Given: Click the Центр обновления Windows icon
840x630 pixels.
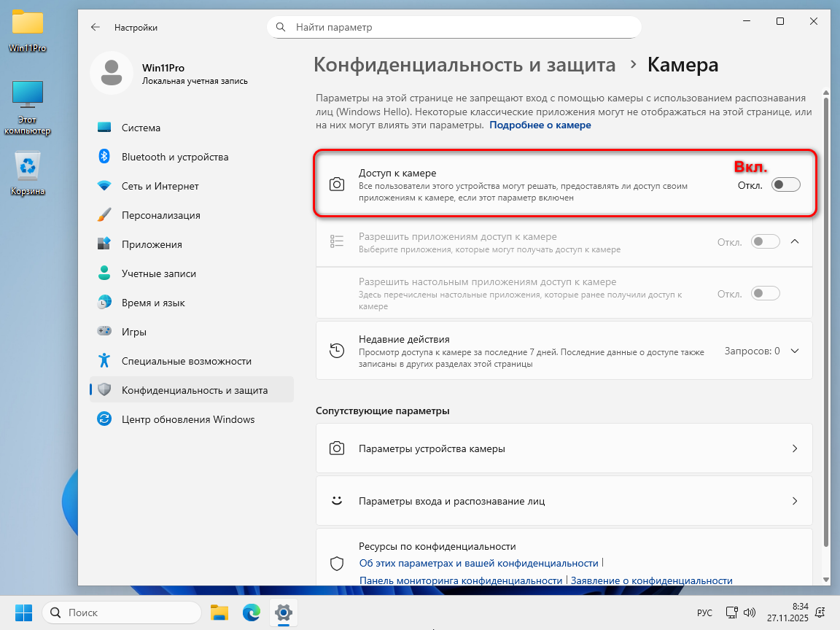Looking at the screenshot, I should 104,419.
